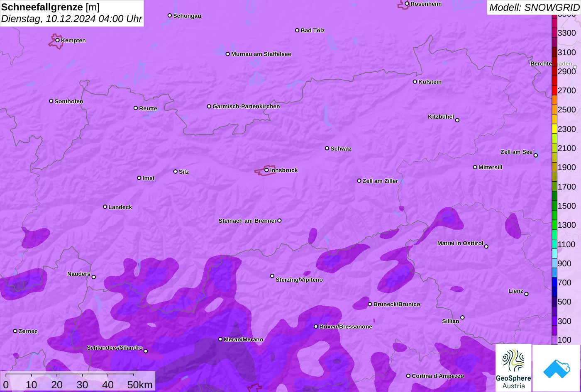The image size is (581, 392).
Task: Select the Kufstein location dot
Action: tap(415, 82)
